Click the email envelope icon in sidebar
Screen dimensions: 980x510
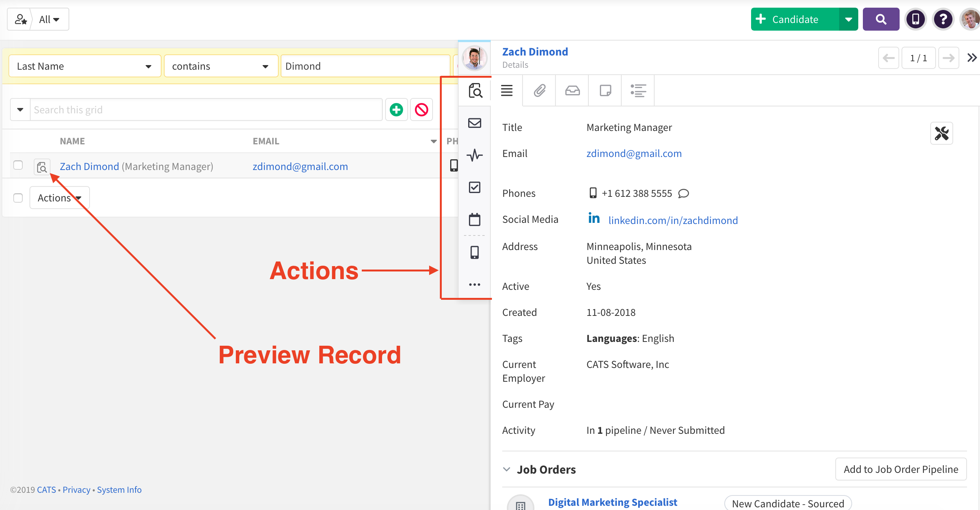click(x=475, y=123)
